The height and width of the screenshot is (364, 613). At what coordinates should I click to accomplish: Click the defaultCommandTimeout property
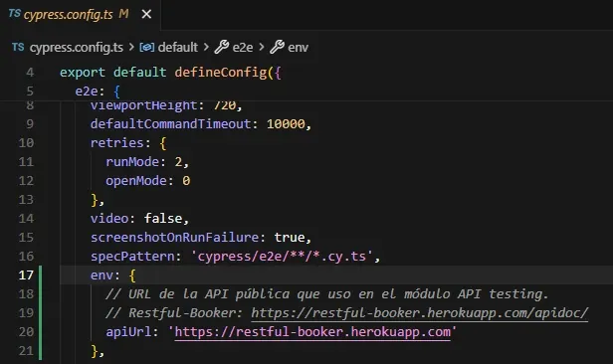(x=170, y=124)
